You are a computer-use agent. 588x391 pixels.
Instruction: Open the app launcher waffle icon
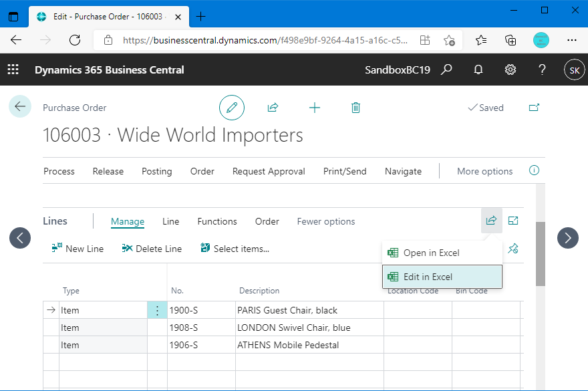(x=13, y=70)
